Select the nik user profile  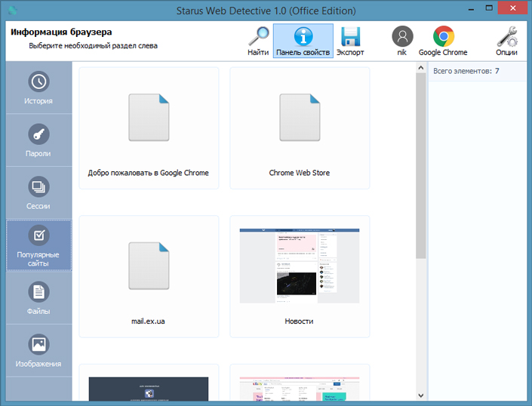click(402, 41)
